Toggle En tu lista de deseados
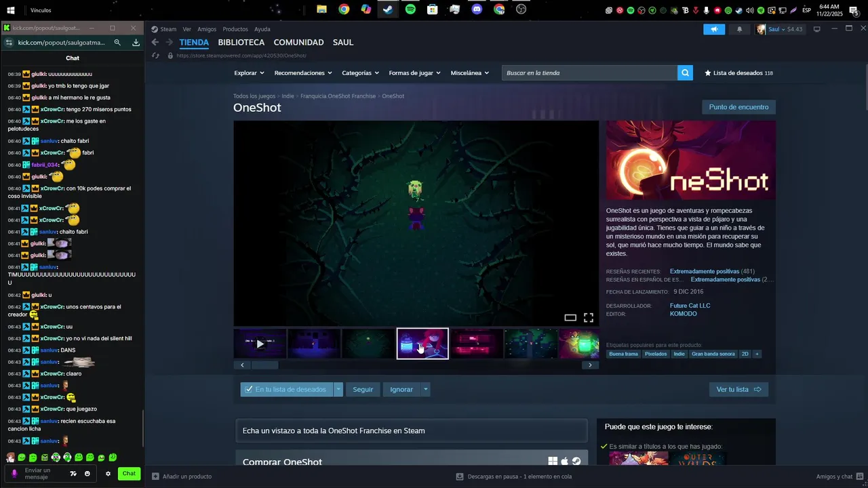The image size is (868, 488). [x=286, y=390]
